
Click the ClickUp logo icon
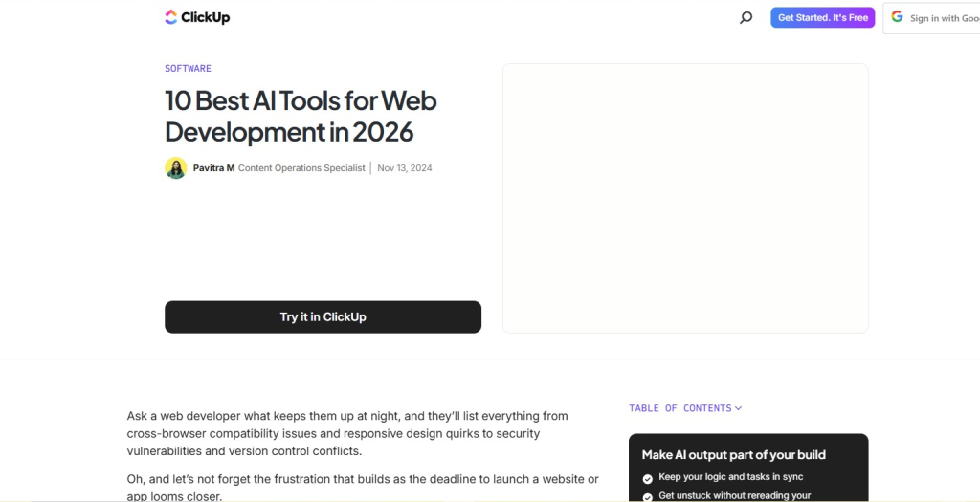171,17
